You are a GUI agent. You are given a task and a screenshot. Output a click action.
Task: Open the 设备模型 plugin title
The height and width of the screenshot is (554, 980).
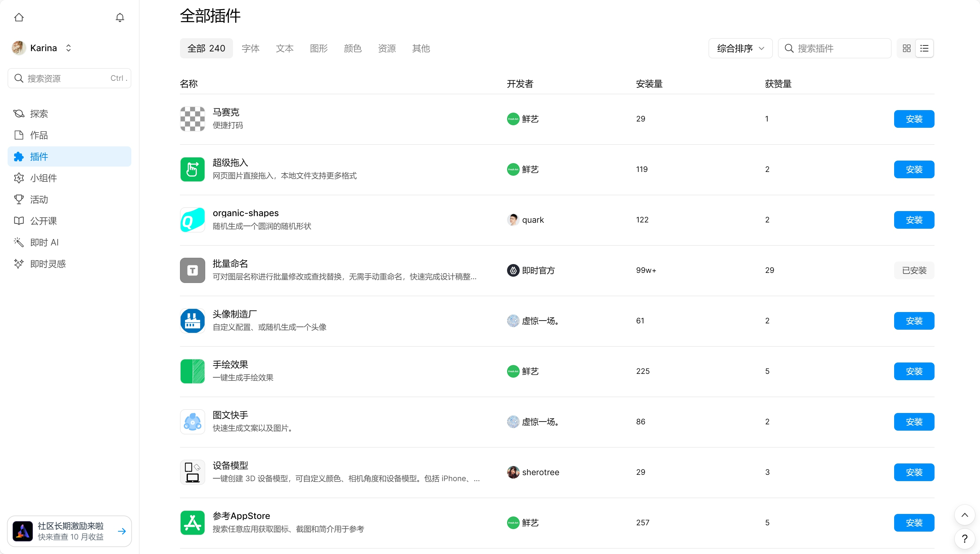pos(230,465)
